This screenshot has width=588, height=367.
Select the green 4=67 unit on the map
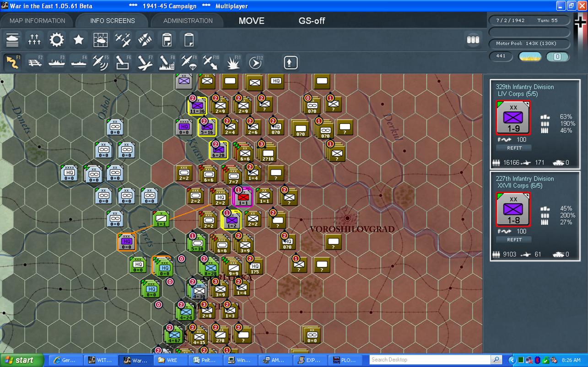click(x=174, y=335)
